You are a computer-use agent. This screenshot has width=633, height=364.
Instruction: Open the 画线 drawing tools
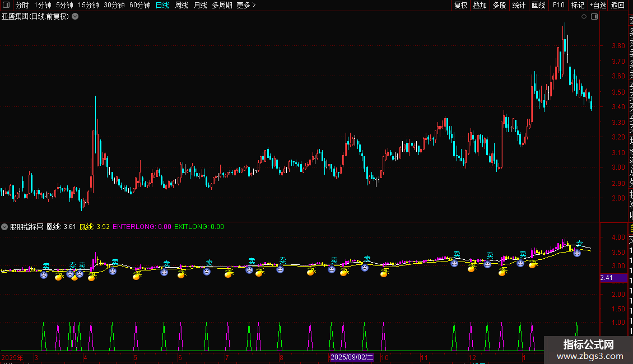click(538, 5)
